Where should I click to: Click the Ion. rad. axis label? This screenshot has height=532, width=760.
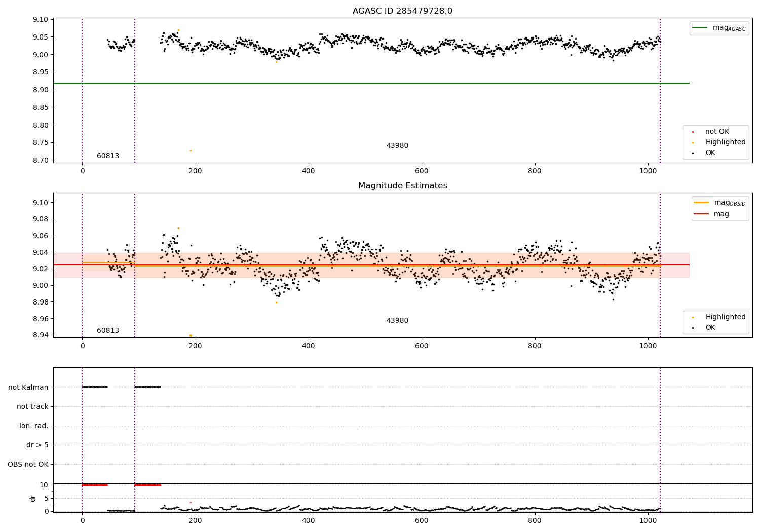[x=34, y=426]
